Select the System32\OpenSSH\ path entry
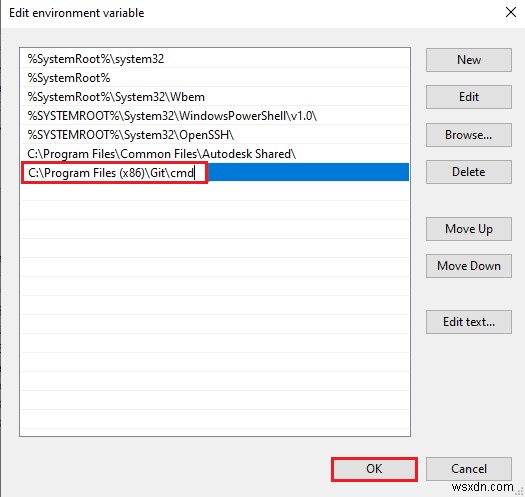Viewport: 525px width, 497px height. coord(215,135)
